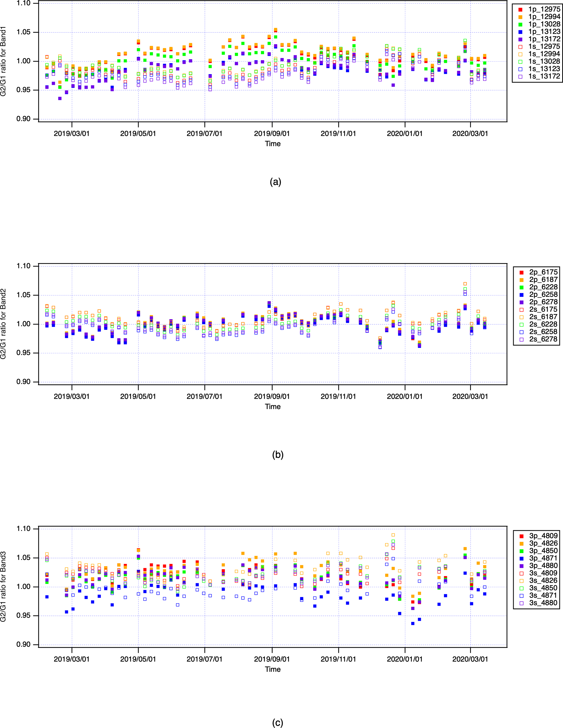Select the 2s_6278 legend entry
This screenshot has height=728, width=563.
click(x=543, y=339)
